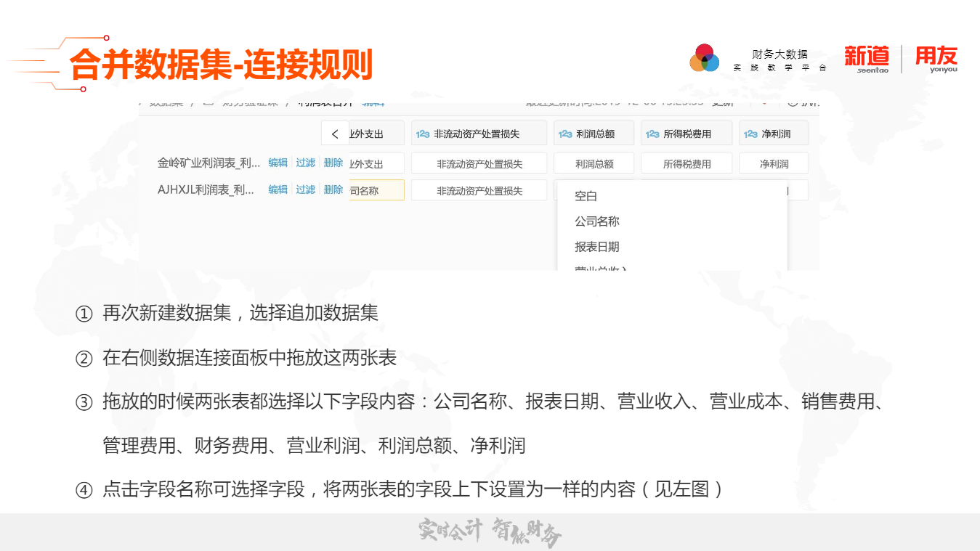Click 编辑 for AJHXJL利润表 row
This screenshot has height=551, width=980.
[x=278, y=189]
